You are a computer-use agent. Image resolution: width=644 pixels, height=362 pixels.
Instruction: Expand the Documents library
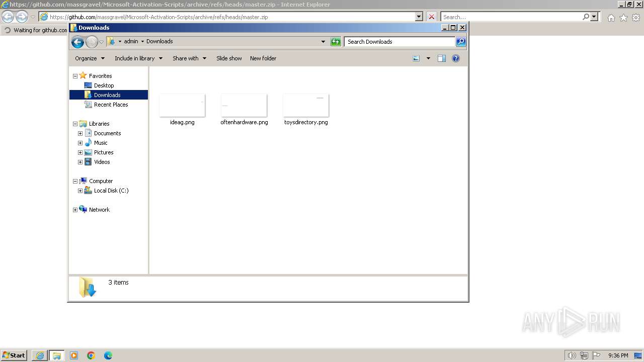tap(80, 133)
